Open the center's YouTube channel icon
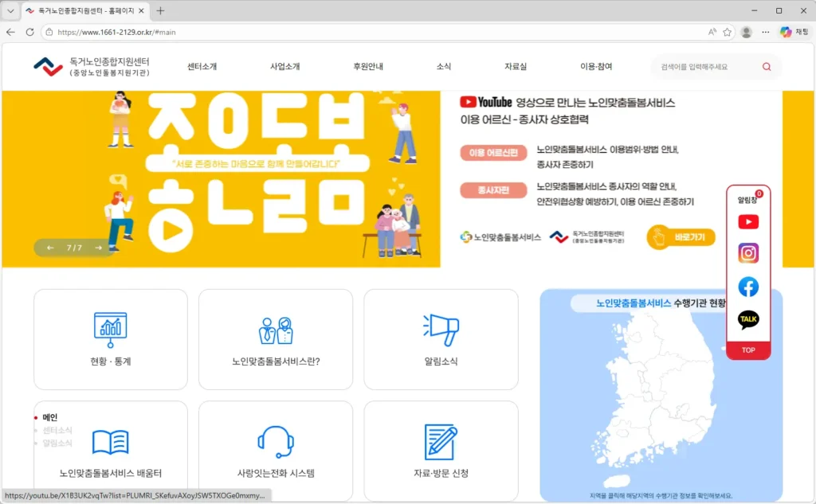 (747, 221)
